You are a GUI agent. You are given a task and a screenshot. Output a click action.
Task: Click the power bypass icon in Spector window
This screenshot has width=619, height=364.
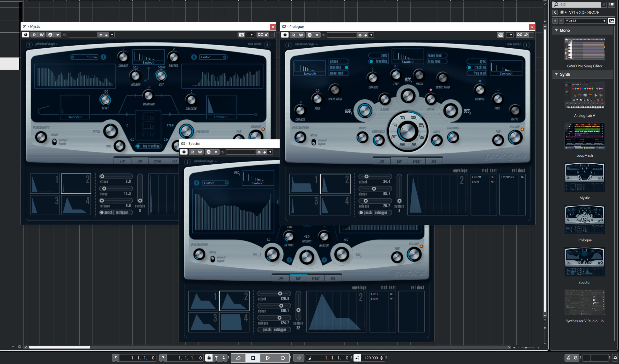click(184, 152)
